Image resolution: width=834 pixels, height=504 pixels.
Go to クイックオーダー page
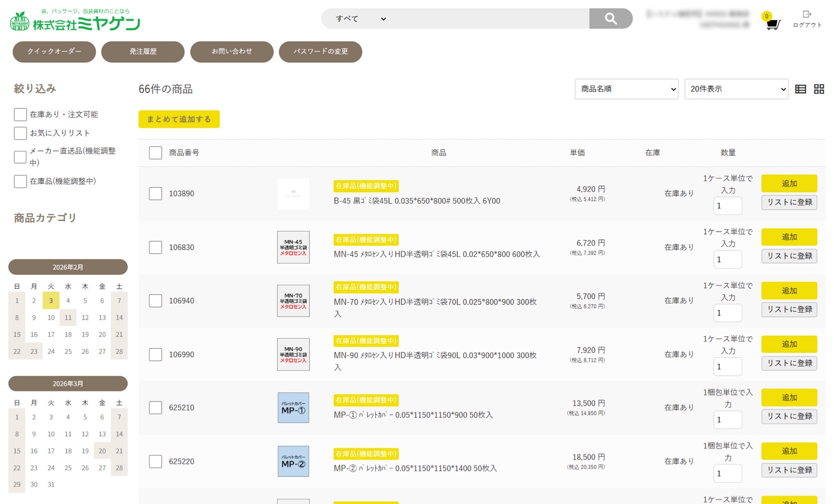click(54, 52)
